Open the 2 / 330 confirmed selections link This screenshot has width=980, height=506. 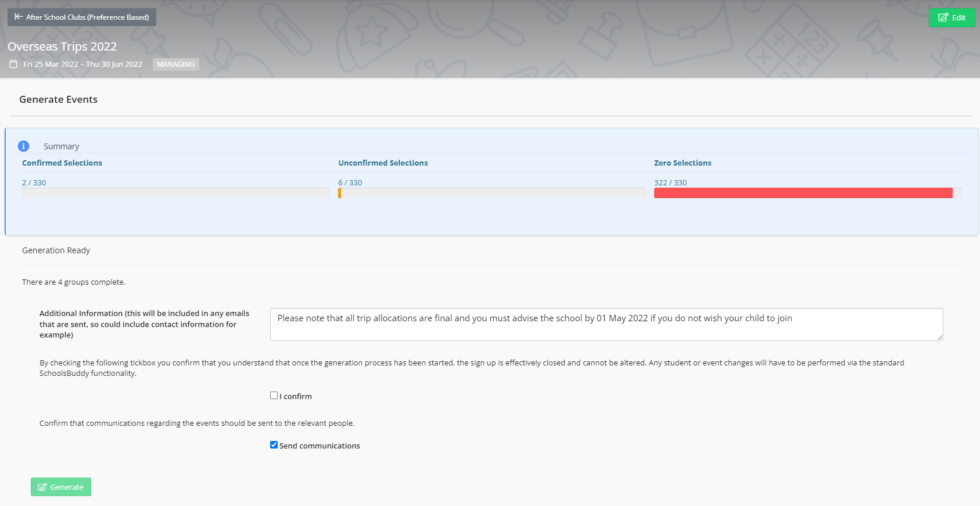34,182
